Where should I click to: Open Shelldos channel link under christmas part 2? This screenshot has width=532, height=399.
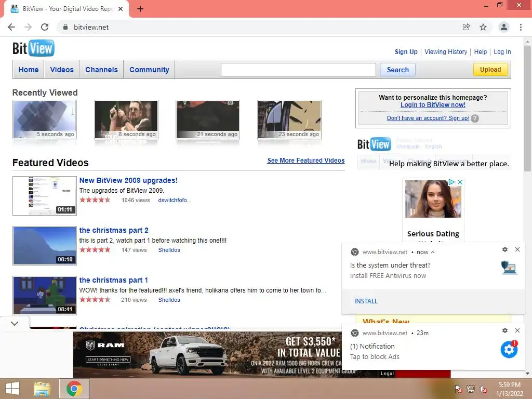tap(169, 250)
